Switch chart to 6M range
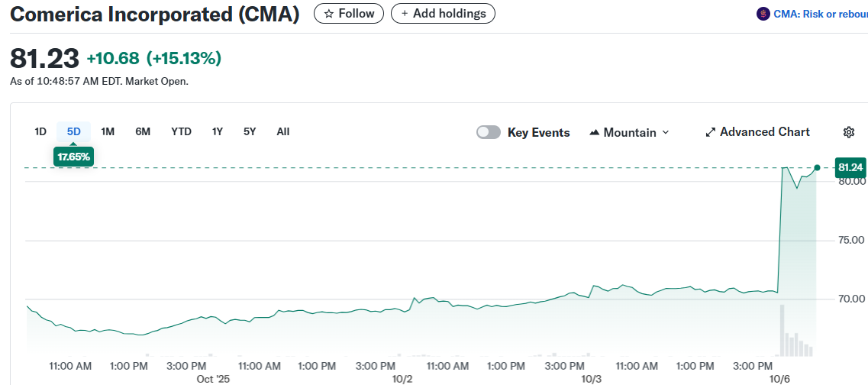The height and width of the screenshot is (385, 868). (143, 131)
